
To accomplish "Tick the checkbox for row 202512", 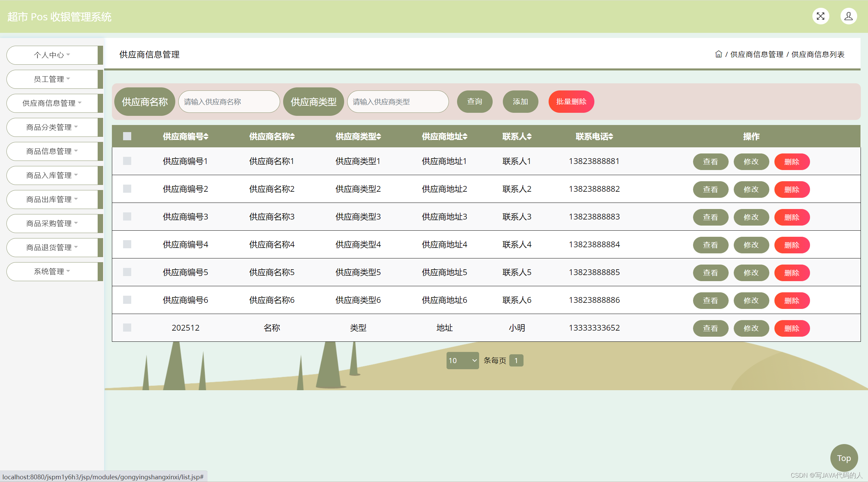I will click(127, 328).
